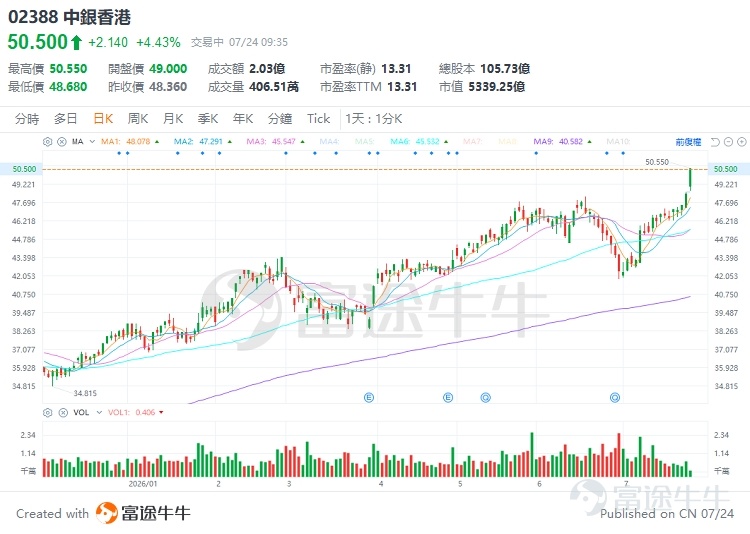Toggle the MA1 48.078 line

(125, 142)
